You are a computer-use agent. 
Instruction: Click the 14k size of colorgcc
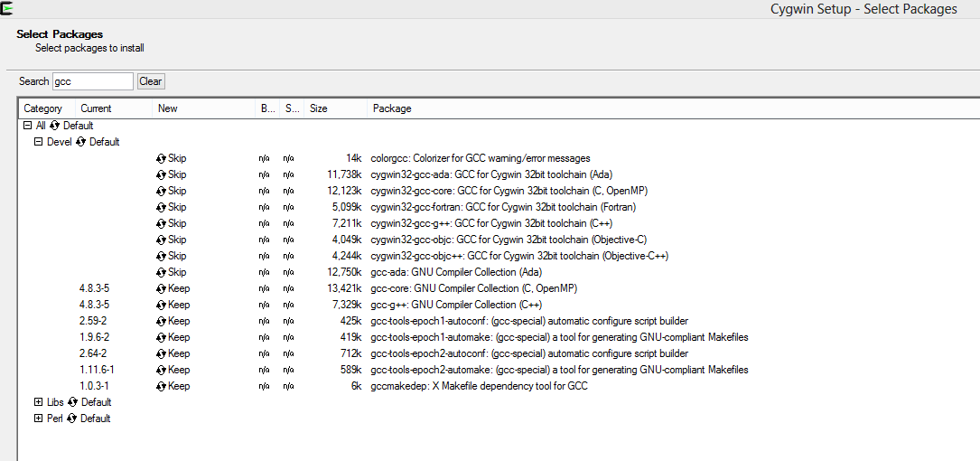pos(354,158)
